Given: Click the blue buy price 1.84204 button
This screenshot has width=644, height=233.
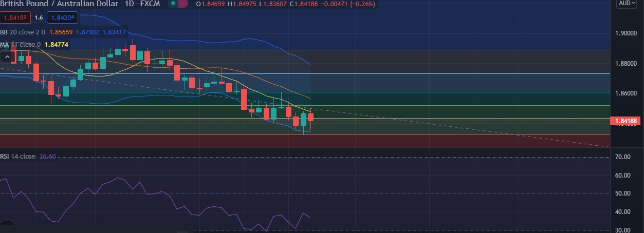Looking at the screenshot, I should pos(62,18).
